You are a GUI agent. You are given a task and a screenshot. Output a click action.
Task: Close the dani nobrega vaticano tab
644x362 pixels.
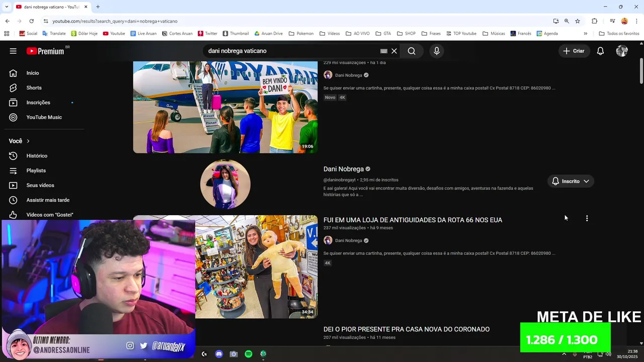(86, 7)
